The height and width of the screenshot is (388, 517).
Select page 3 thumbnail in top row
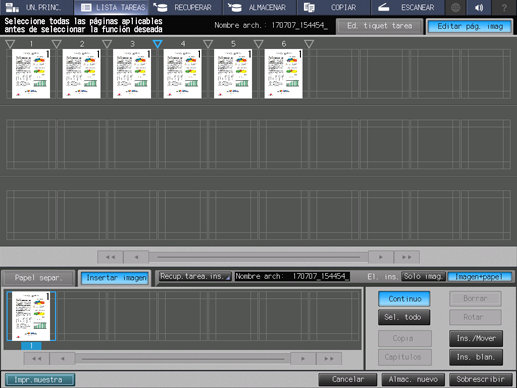132,74
